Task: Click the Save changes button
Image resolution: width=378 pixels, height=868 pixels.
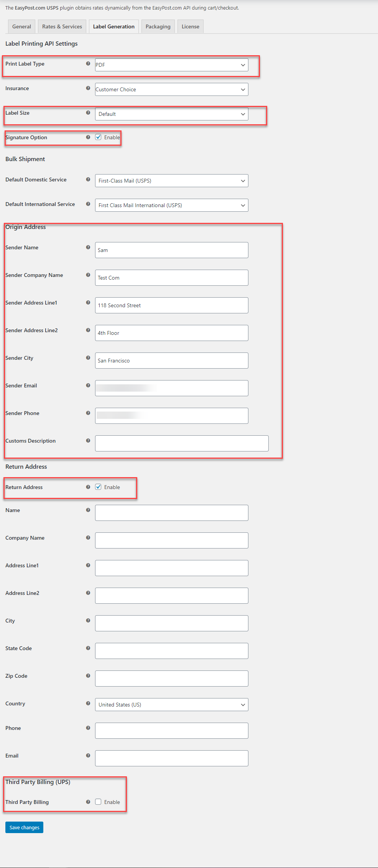Action: (24, 827)
